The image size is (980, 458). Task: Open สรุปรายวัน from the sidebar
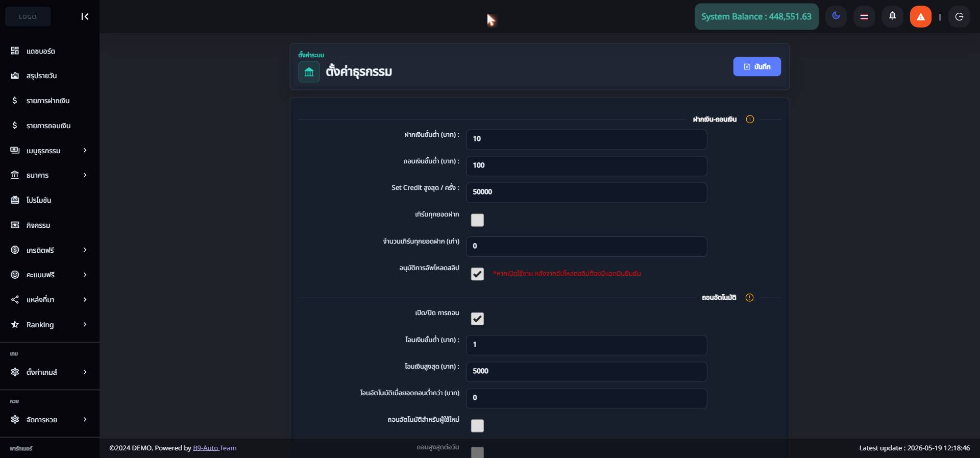[50, 76]
